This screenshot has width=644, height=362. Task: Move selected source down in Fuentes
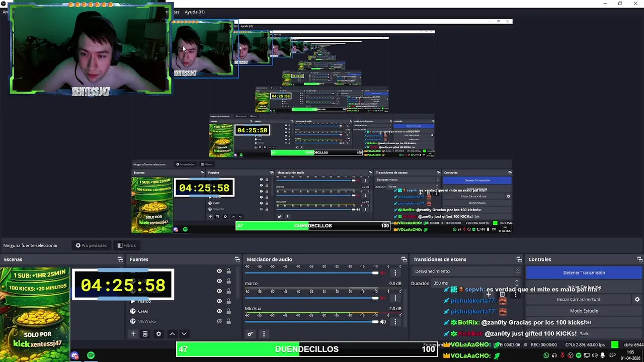184,334
